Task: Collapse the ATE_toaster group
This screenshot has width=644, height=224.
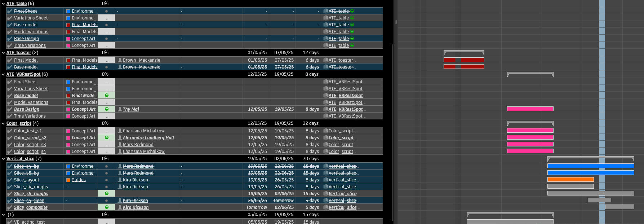Action: 3,53
